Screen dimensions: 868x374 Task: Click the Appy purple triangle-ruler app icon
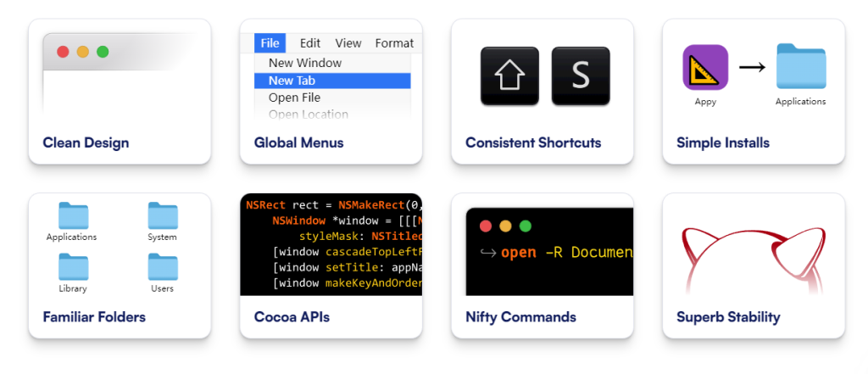[x=705, y=67]
